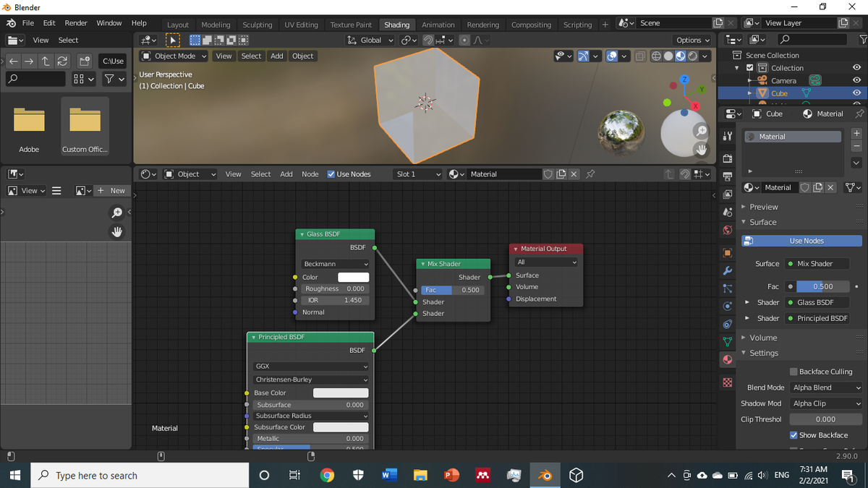Hide the Cube in outliner

point(856,93)
